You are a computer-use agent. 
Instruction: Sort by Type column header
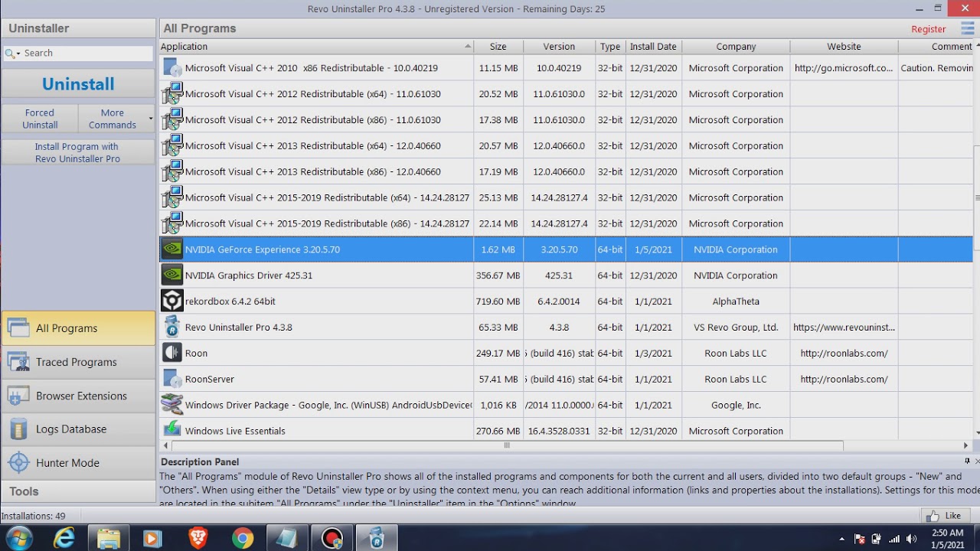pyautogui.click(x=610, y=47)
